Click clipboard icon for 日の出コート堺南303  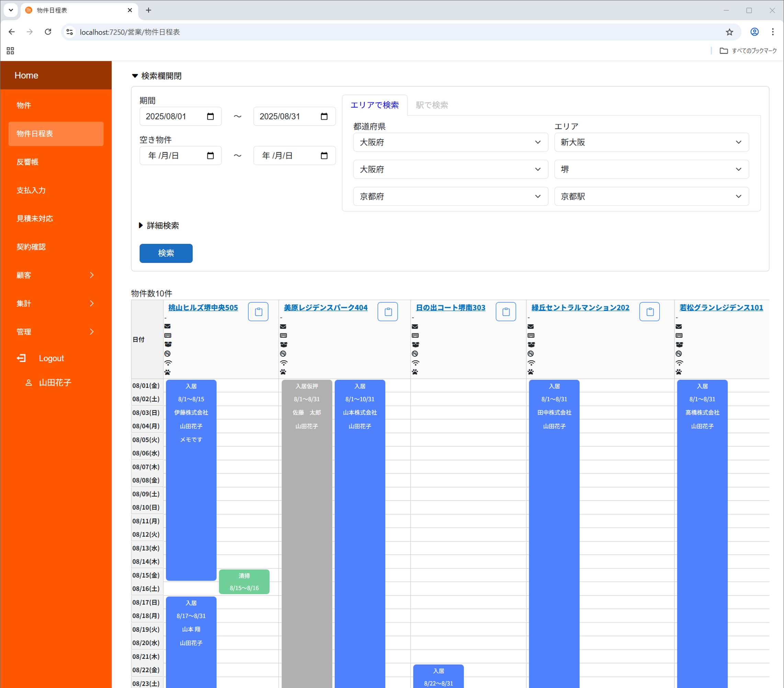point(505,312)
